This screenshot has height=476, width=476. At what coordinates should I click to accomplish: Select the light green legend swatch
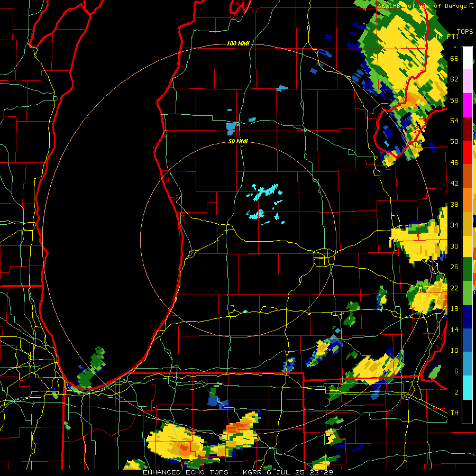click(x=467, y=293)
